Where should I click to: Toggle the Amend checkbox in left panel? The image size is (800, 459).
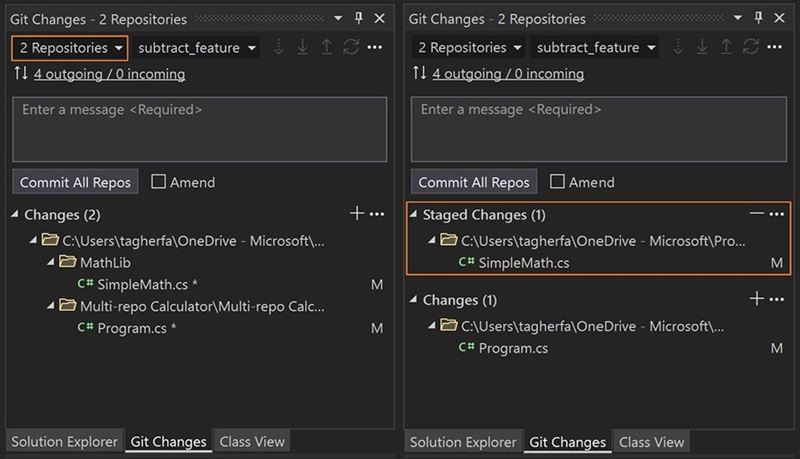pos(159,182)
